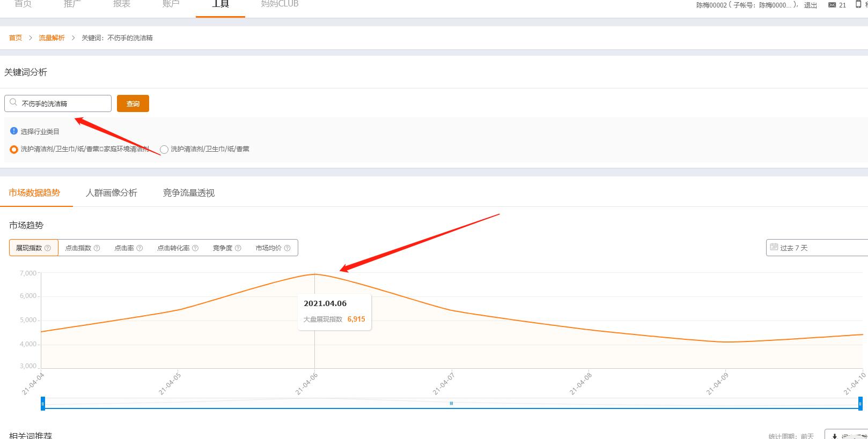This screenshot has width=868, height=439.
Task: Click the 关键词：不伤手的洗洁精 breadcrumb text
Action: click(x=117, y=38)
